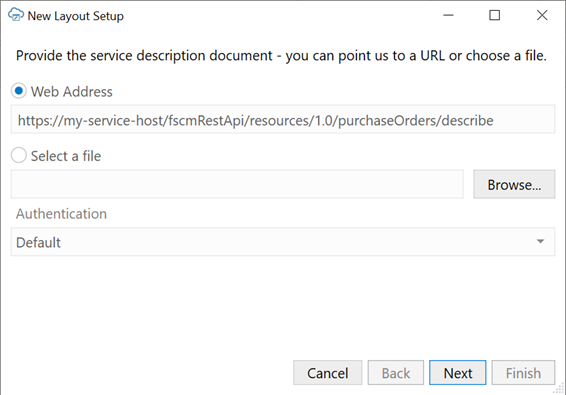Open the Browse... file chooser
This screenshot has width=566, height=395.
tap(514, 184)
